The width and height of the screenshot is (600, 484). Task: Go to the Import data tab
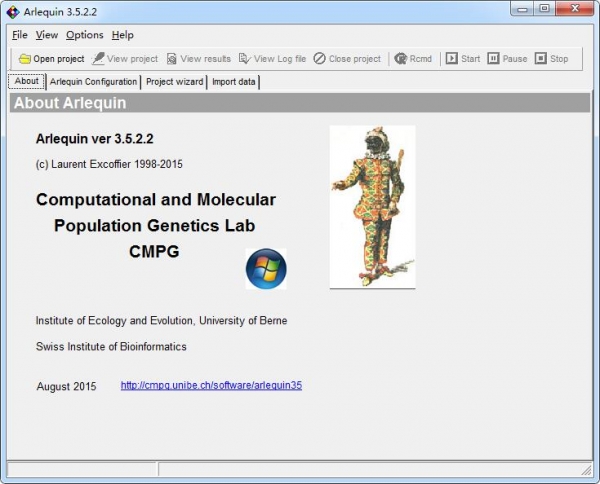point(233,82)
